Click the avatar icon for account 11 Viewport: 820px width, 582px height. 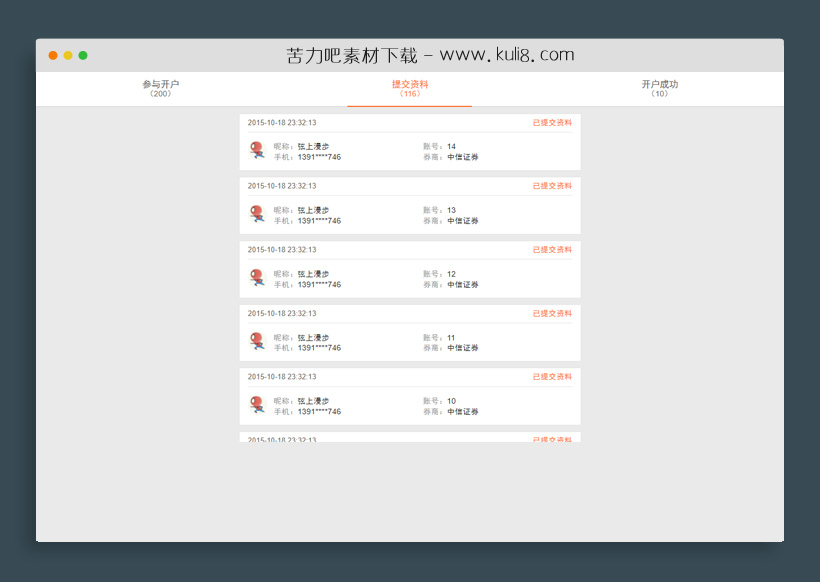tap(257, 341)
